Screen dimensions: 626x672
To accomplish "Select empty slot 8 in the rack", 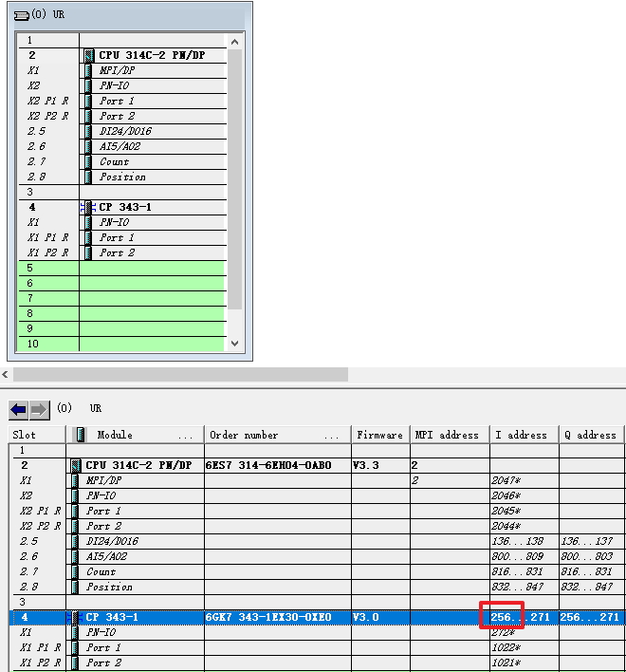I will tap(121, 313).
